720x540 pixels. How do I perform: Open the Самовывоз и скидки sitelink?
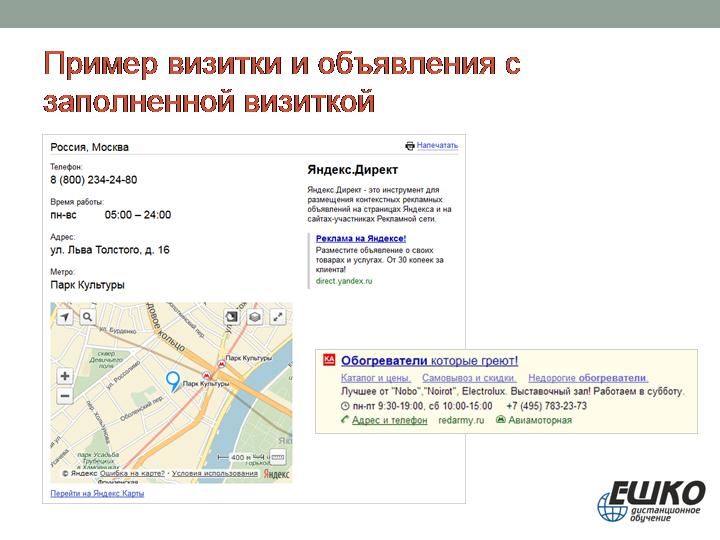[x=469, y=378]
